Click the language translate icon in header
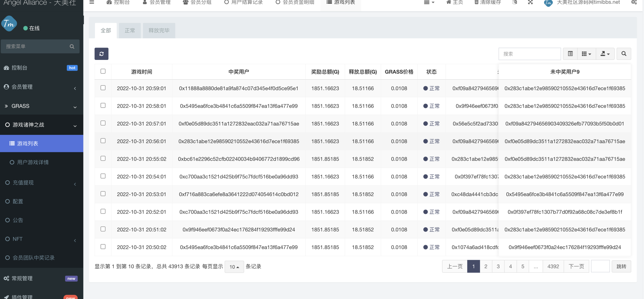Screen dimensions: 644x299 [x=514, y=2]
